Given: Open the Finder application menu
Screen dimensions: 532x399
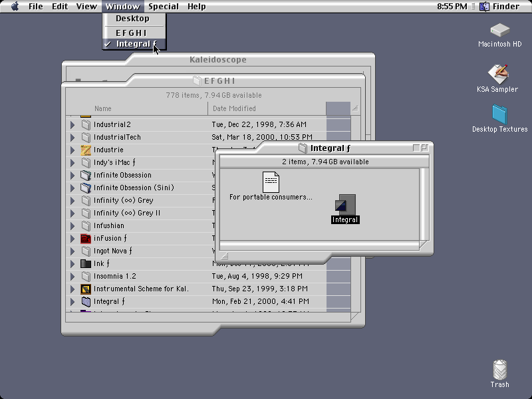Looking at the screenshot, I should pyautogui.click(x=499, y=7).
